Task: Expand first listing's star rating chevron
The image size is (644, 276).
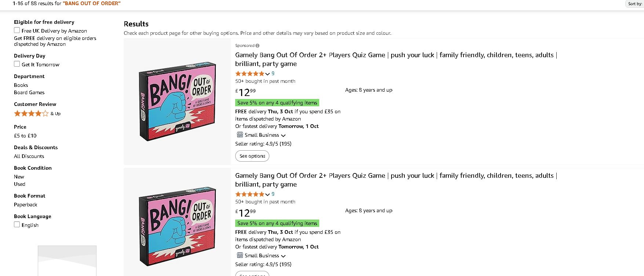Action: click(268, 74)
